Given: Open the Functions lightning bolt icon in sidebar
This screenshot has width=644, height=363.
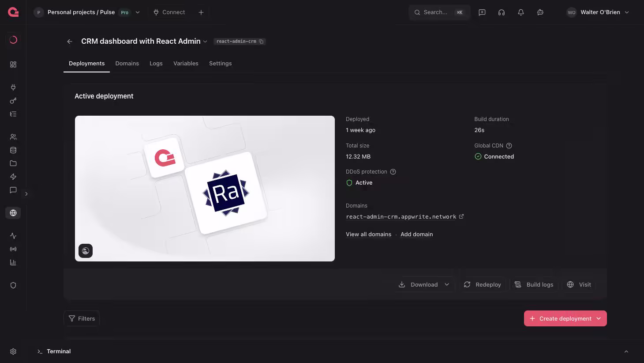Looking at the screenshot, I should [x=13, y=177].
